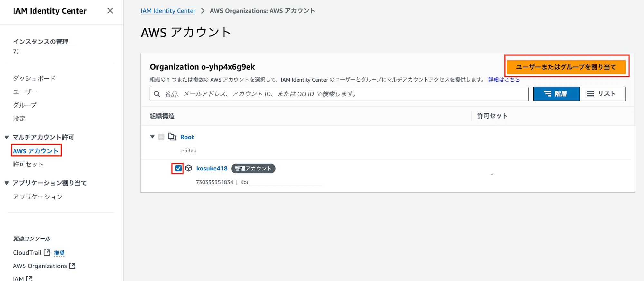
Task: Focus the account search input field
Action: click(x=339, y=94)
